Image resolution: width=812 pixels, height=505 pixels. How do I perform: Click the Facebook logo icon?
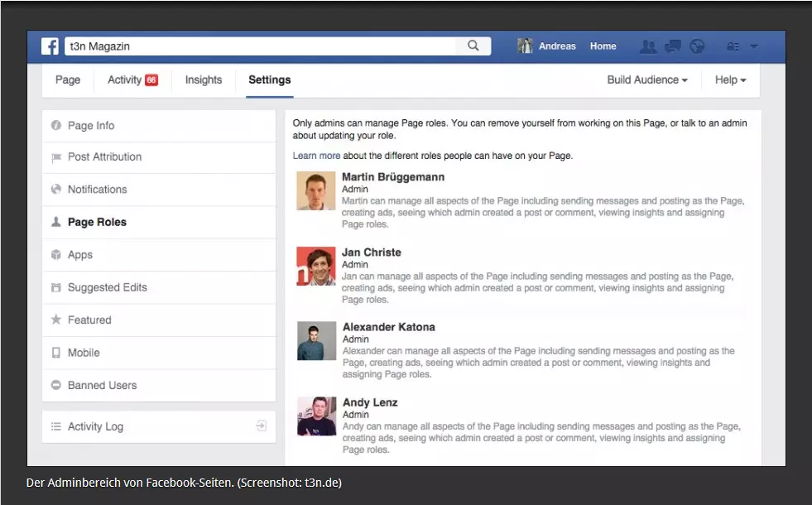click(50, 46)
